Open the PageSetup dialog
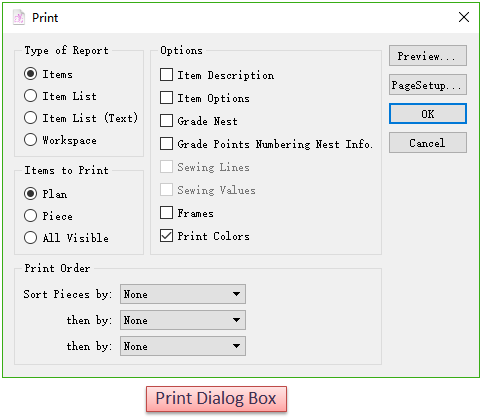This screenshot has width=483, height=418. 428,85
